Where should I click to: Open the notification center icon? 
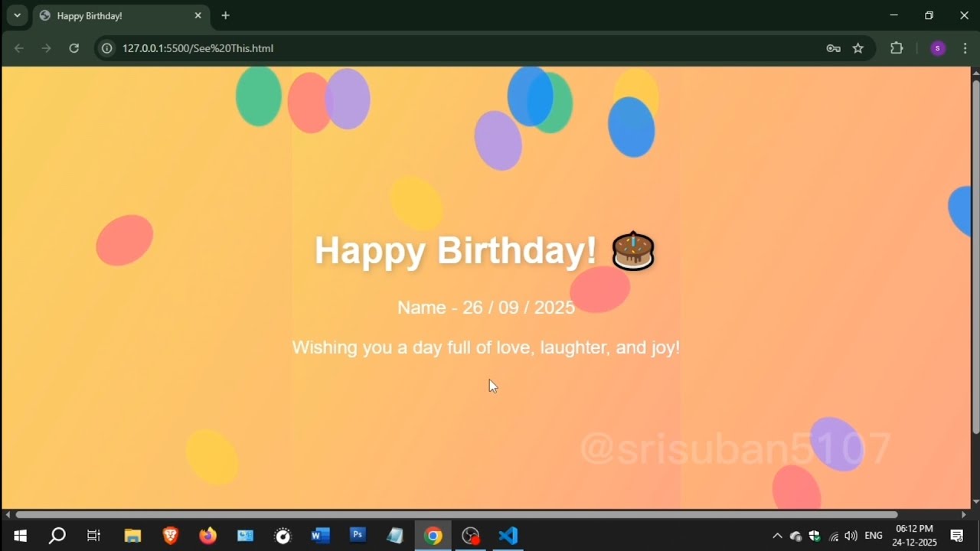click(x=957, y=536)
